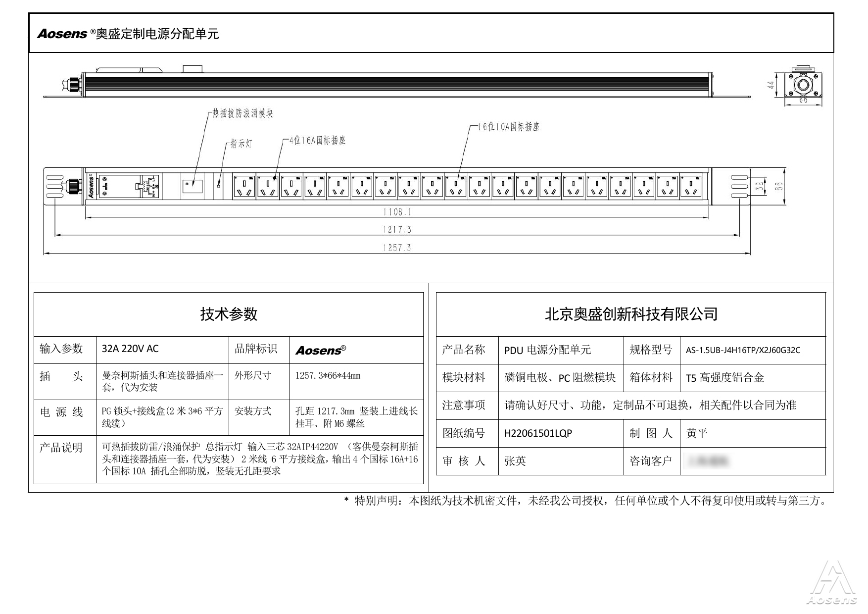Click the first 16A socket on the left

(x=244, y=186)
